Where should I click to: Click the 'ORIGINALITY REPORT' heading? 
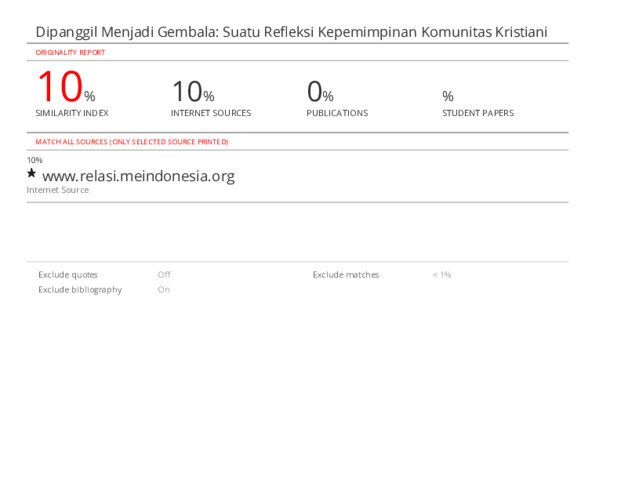70,52
